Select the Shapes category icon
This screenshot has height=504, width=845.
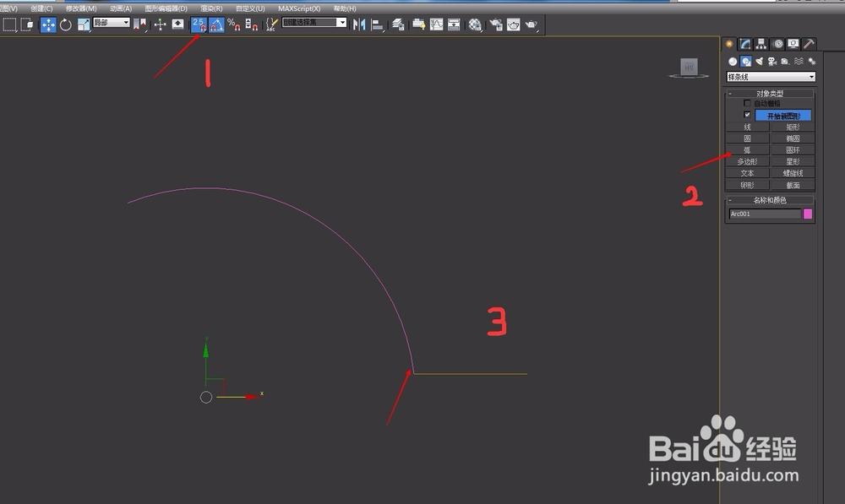746,62
